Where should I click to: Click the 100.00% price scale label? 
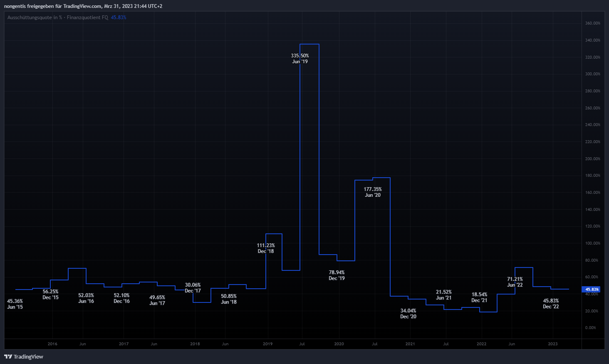pos(592,243)
